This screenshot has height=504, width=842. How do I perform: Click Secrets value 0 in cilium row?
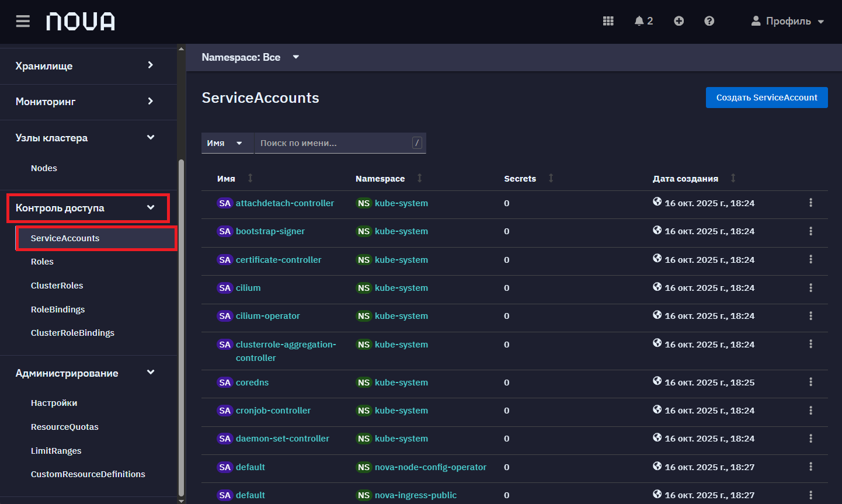click(x=507, y=288)
